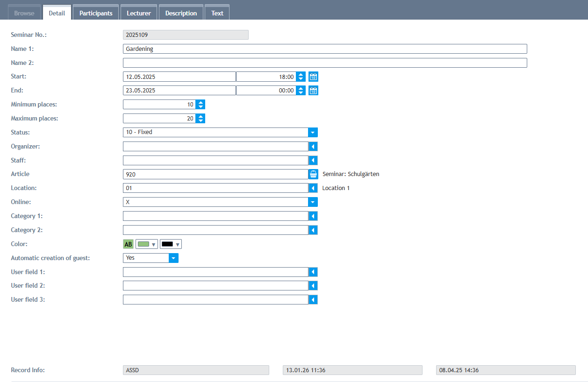This screenshot has width=588, height=382.
Task: Open the Category 1 lookup arrow
Action: pyautogui.click(x=313, y=216)
